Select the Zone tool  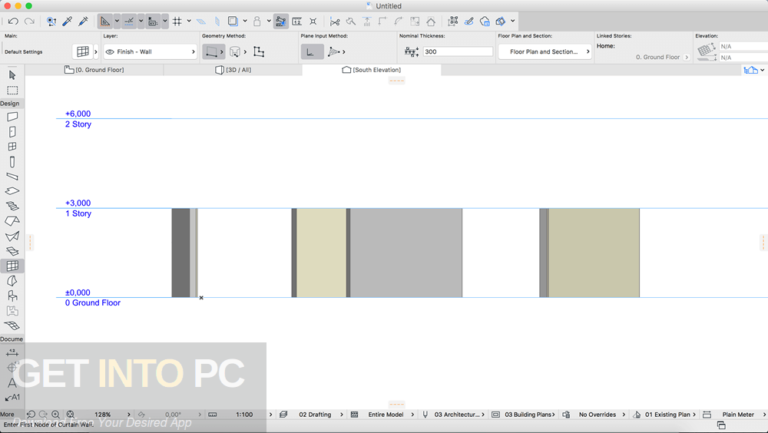[x=12, y=311]
